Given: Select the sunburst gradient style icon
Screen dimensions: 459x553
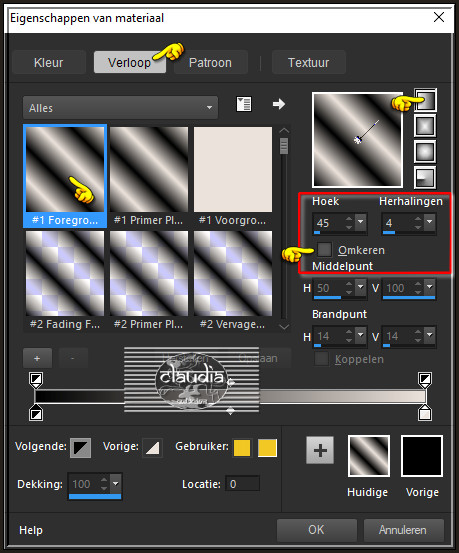Looking at the screenshot, I should (425, 152).
